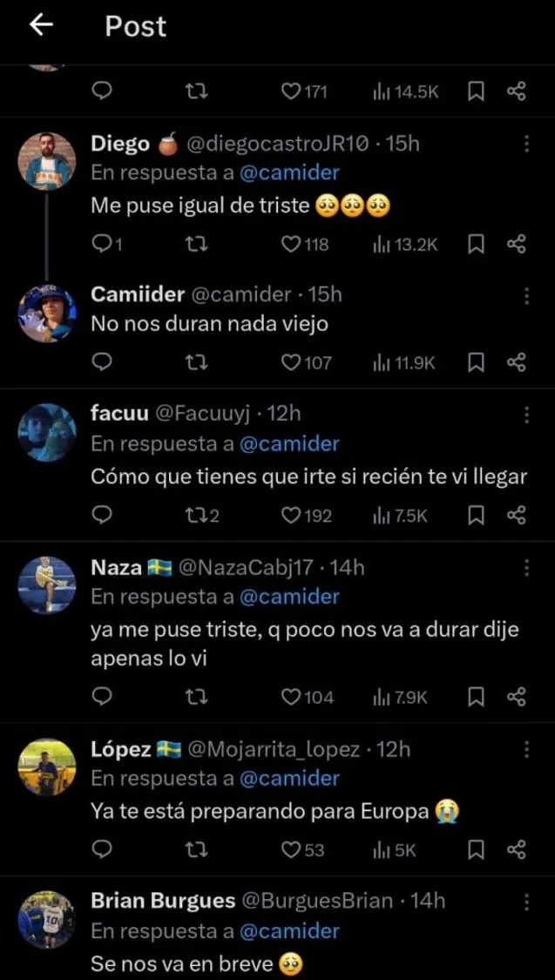Go back using the arrow icon

(x=41, y=26)
